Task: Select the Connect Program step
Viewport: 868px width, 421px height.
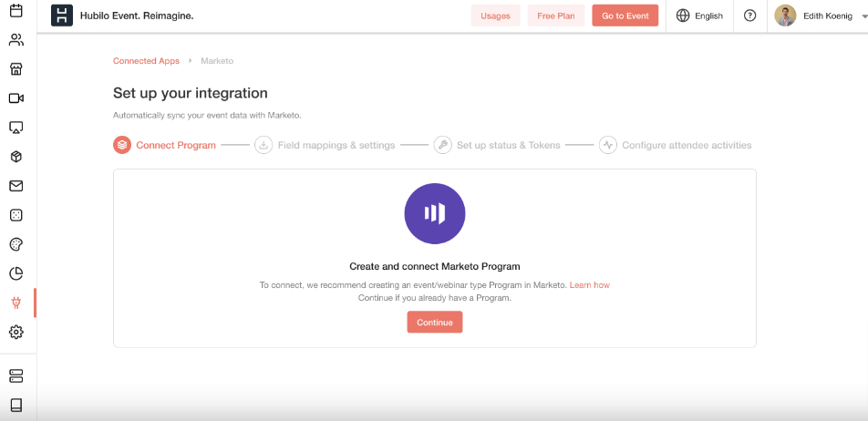Action: tap(164, 145)
